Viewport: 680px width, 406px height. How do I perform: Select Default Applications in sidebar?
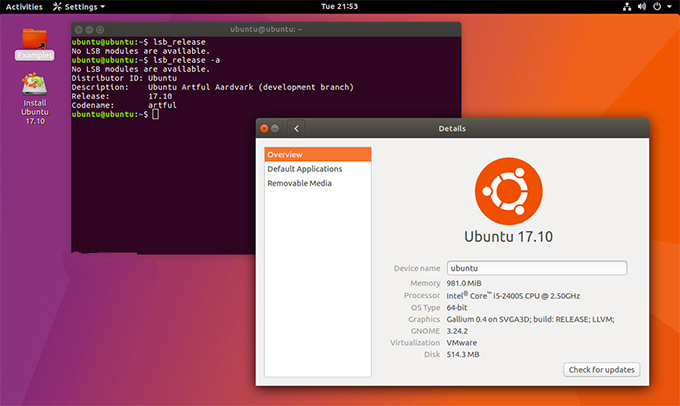304,169
